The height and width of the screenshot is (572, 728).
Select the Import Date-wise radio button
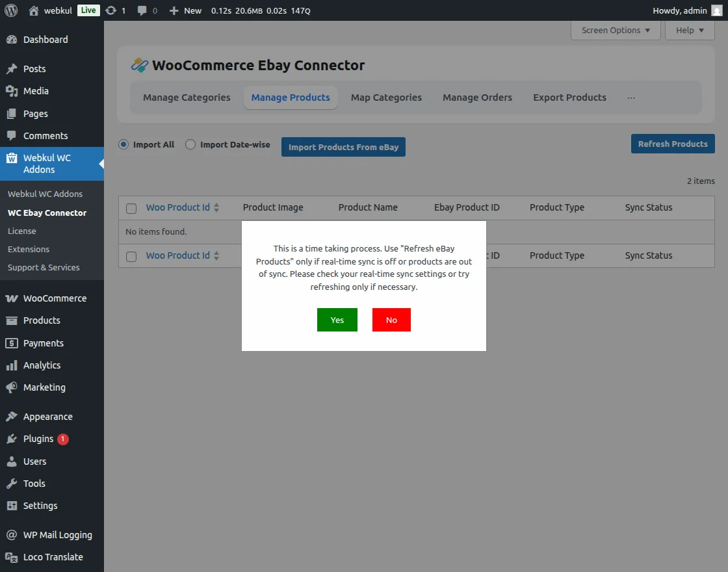pyautogui.click(x=190, y=144)
